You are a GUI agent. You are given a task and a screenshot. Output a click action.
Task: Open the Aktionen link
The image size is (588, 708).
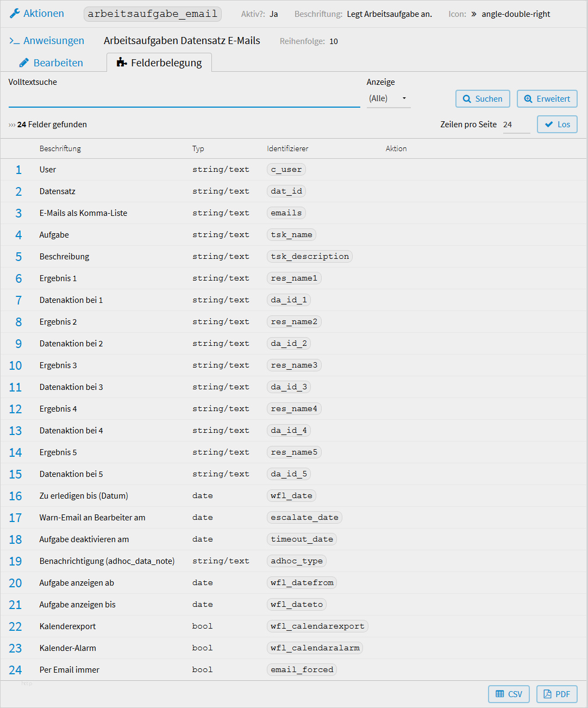(x=43, y=14)
